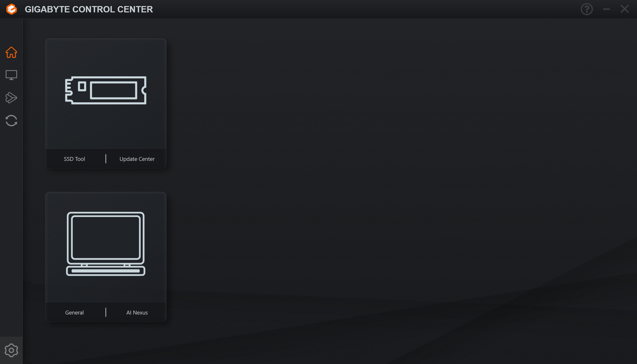The width and height of the screenshot is (637, 364).
Task: Open help with the question mark icon
Action: pos(587,9)
